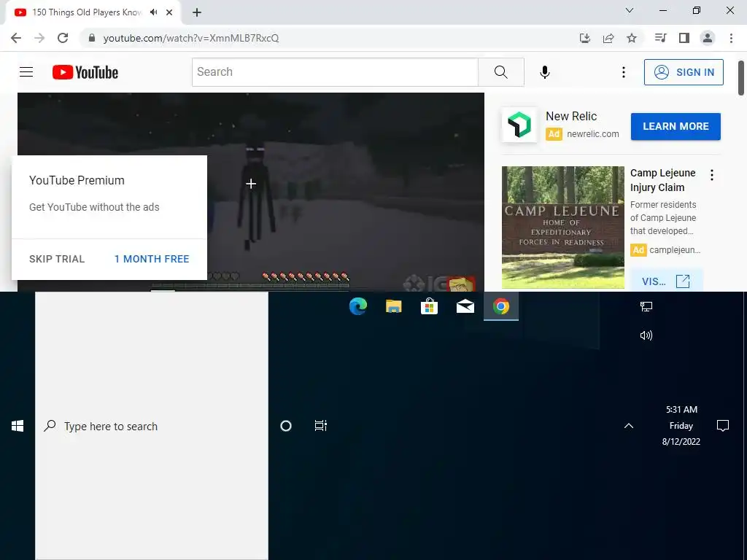Click the "YouTube Premium" heading
This screenshot has height=560, width=747.
[77, 181]
